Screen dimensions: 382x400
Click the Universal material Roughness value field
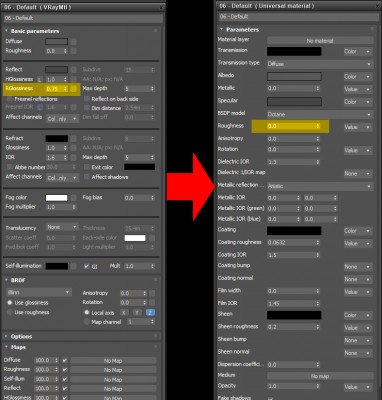click(x=293, y=126)
